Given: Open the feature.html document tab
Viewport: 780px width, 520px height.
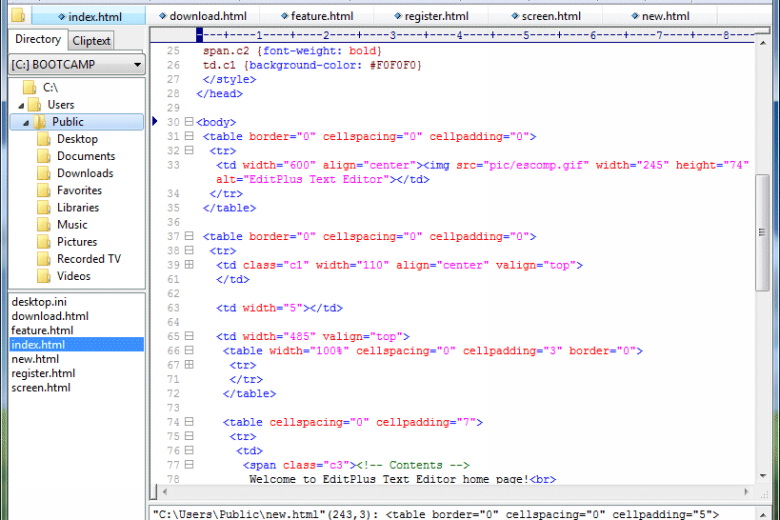Looking at the screenshot, I should point(317,16).
